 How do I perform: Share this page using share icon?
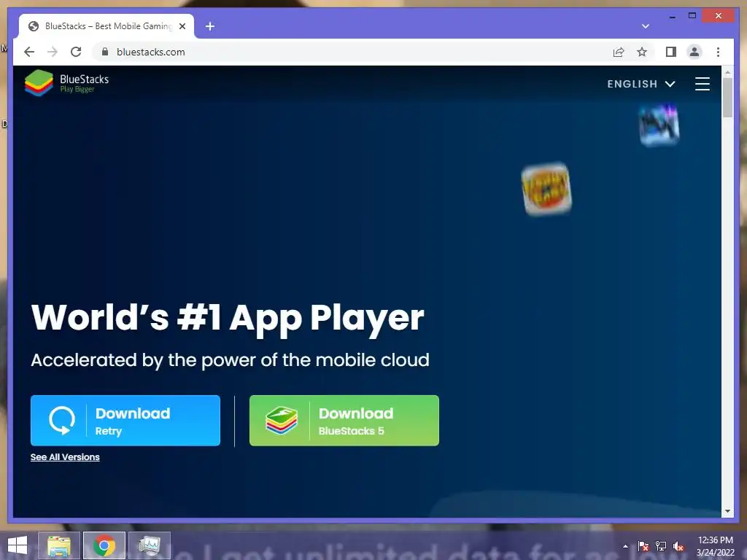pos(619,52)
